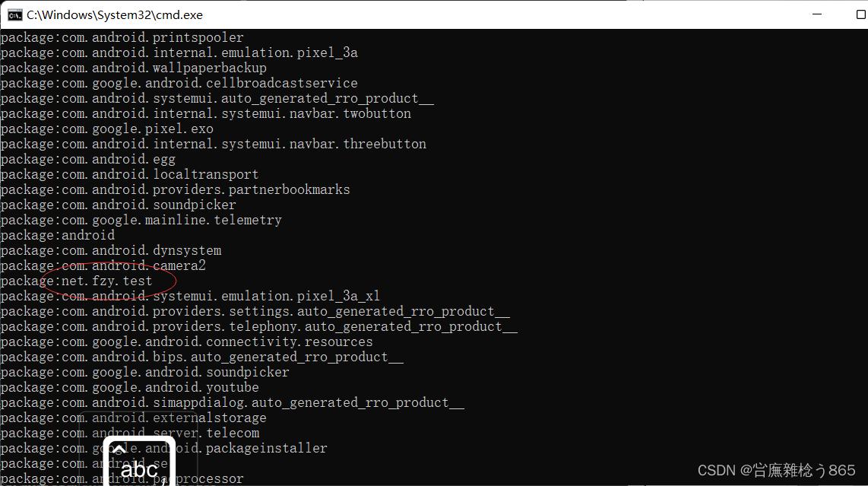Screen dimensions: 868x486
Task: Click the abc input method indicator
Action: 139,465
